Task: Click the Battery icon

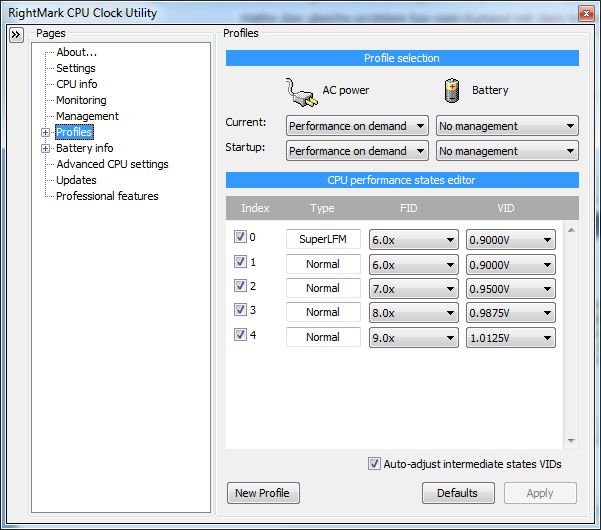Action: click(452, 90)
